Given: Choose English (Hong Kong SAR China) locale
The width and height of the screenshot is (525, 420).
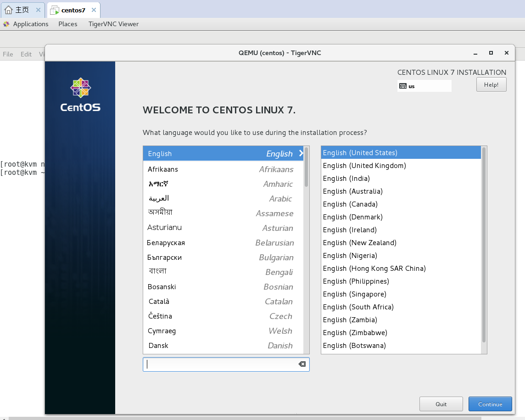Looking at the screenshot, I should click(401, 268).
